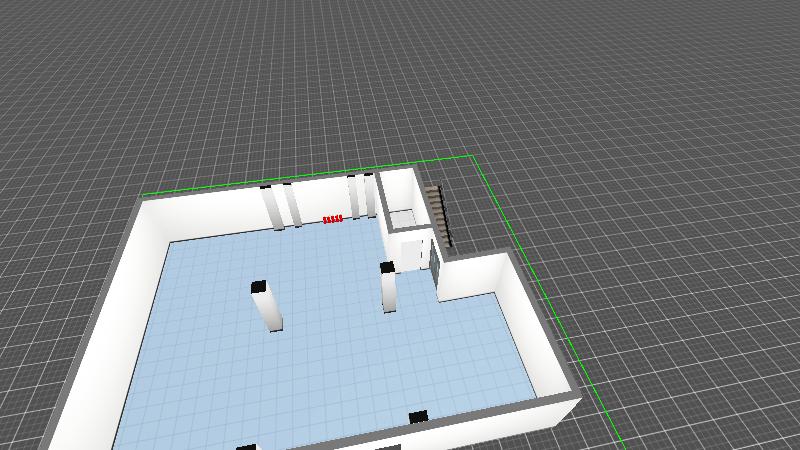Select the center freestanding pillar near doorway
The height and width of the screenshot is (450, 800).
389,289
